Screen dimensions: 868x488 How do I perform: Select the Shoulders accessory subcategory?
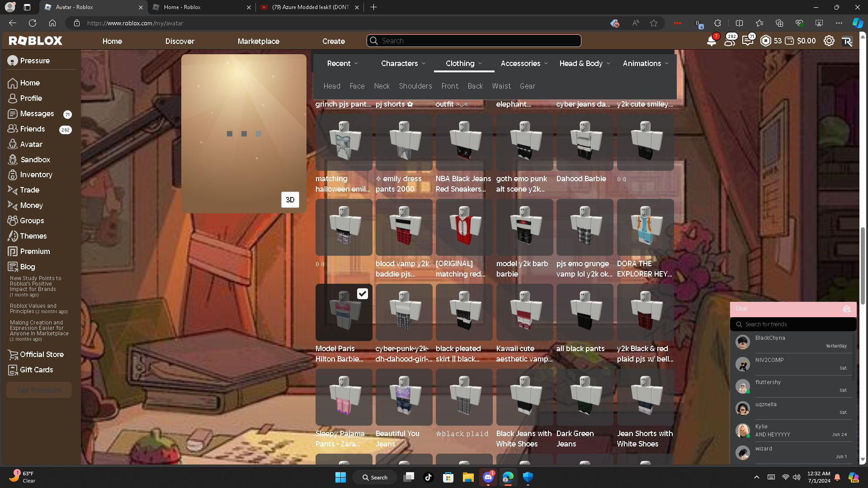click(415, 86)
